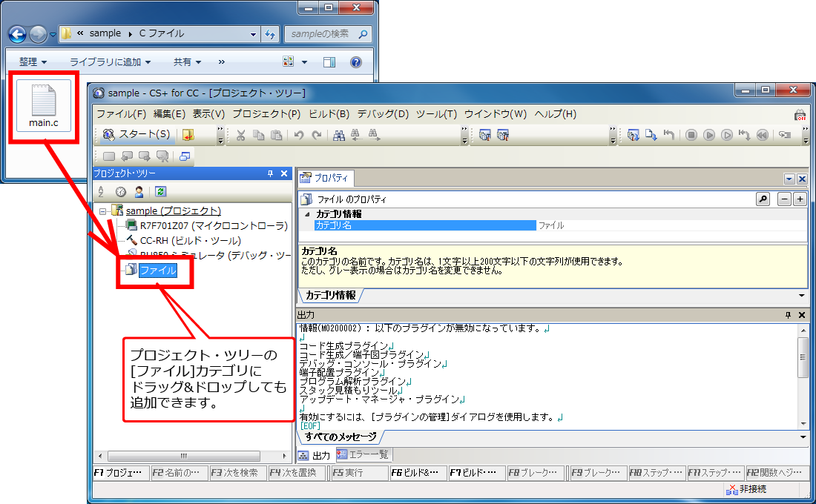Click the binoculars find icon
Viewport: 816px width, 504px height.
click(x=338, y=135)
